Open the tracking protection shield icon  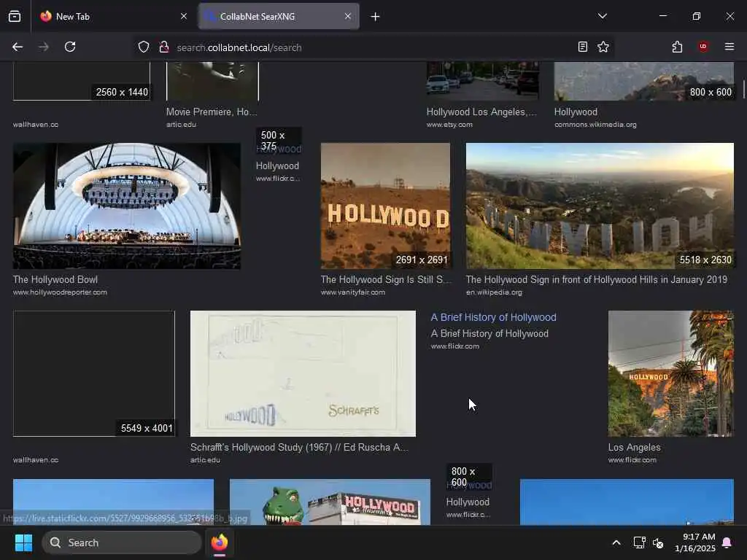tap(144, 47)
